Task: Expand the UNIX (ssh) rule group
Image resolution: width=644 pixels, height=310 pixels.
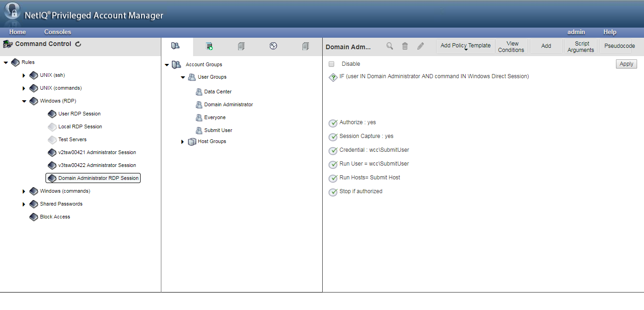Action: coord(24,75)
